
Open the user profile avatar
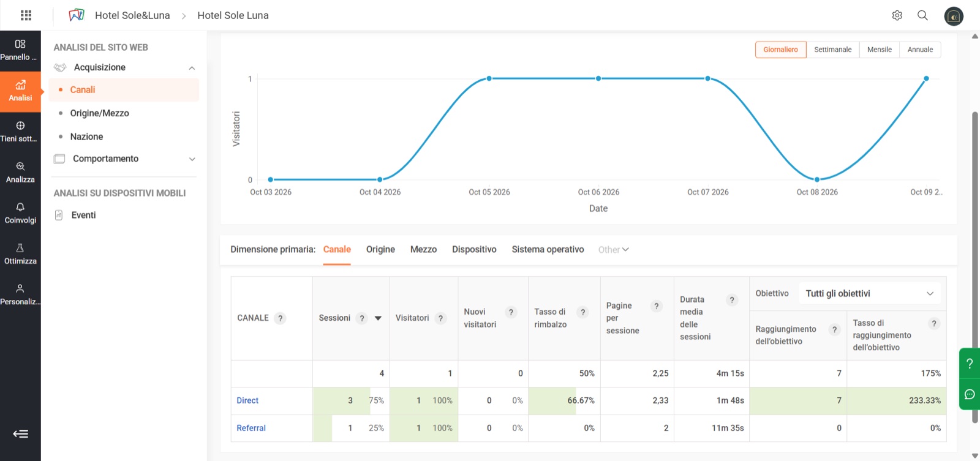tap(954, 16)
